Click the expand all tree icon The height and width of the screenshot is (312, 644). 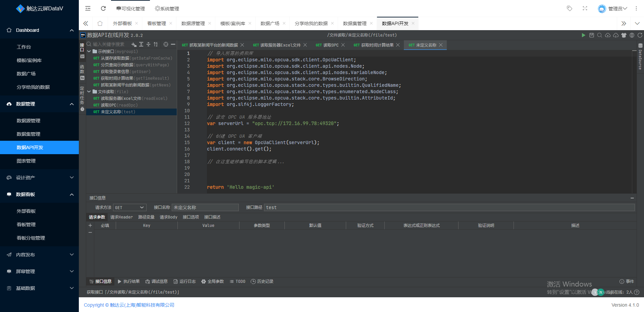(x=141, y=44)
